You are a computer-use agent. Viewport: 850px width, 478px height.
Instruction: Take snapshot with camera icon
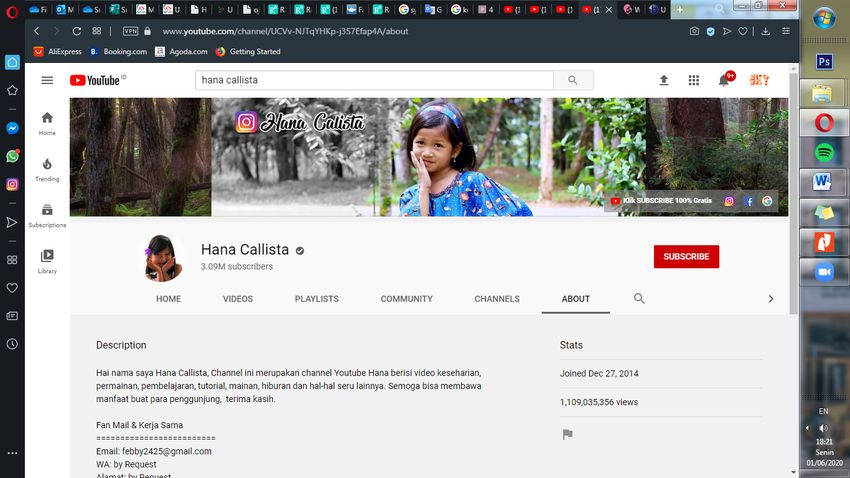[694, 31]
